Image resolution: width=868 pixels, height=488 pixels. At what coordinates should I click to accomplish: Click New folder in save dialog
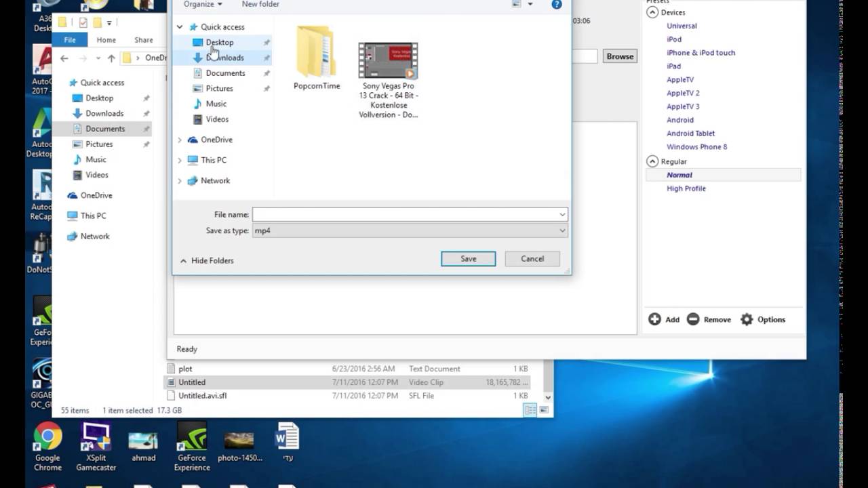[260, 4]
